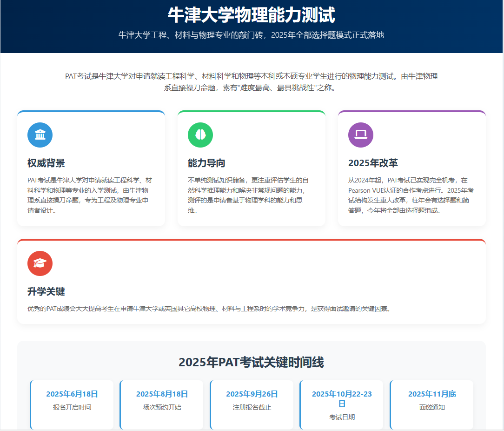This screenshot has width=504, height=431.
Task: Click the 2025年9月26日 deadline date
Action: tap(252, 394)
